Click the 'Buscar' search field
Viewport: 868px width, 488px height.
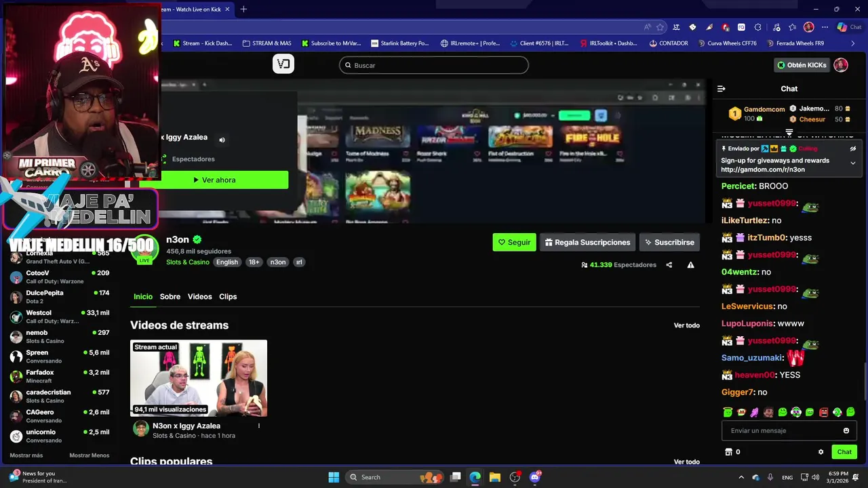coord(434,65)
